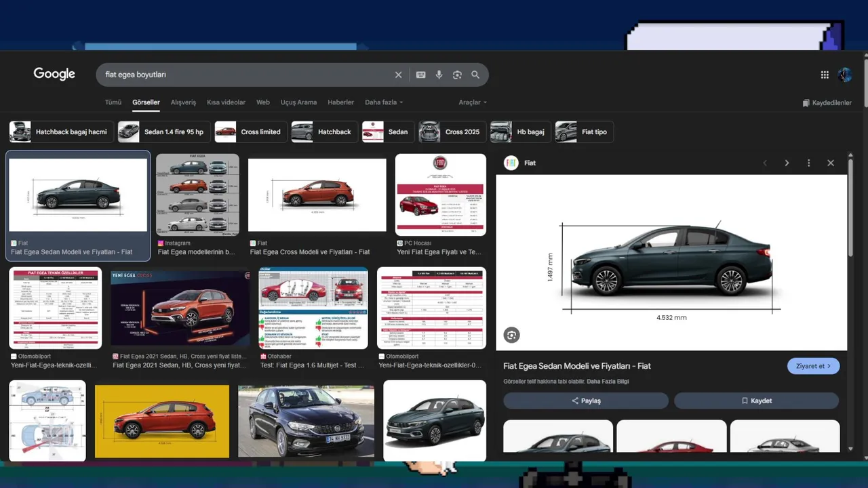
Task: Click Kaydet save button
Action: 757,401
